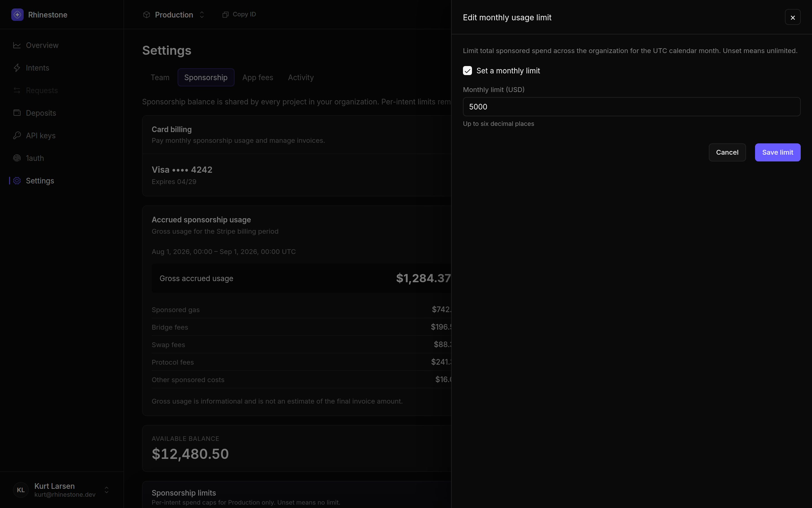Open the Deposits wallet icon
812x508 pixels.
[x=17, y=113]
